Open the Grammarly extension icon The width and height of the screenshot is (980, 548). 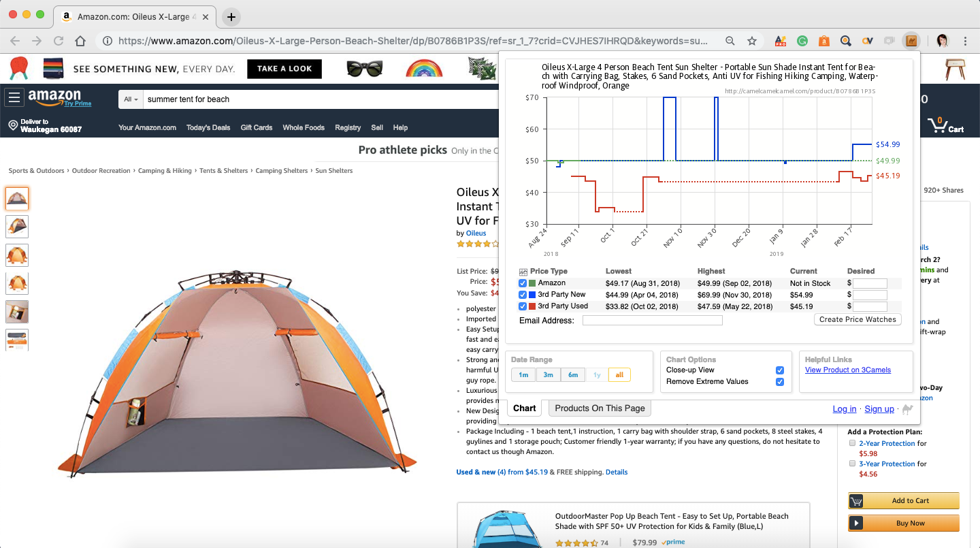pos(802,41)
